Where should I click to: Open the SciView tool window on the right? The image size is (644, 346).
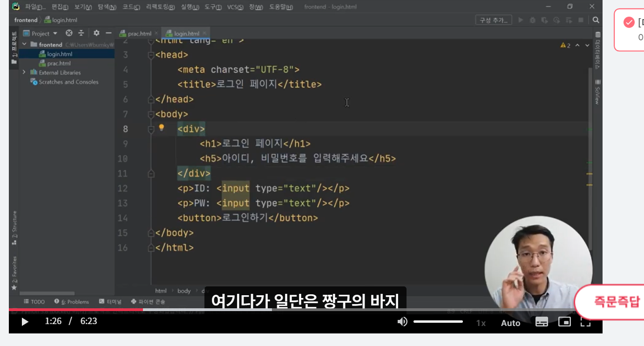point(597,93)
